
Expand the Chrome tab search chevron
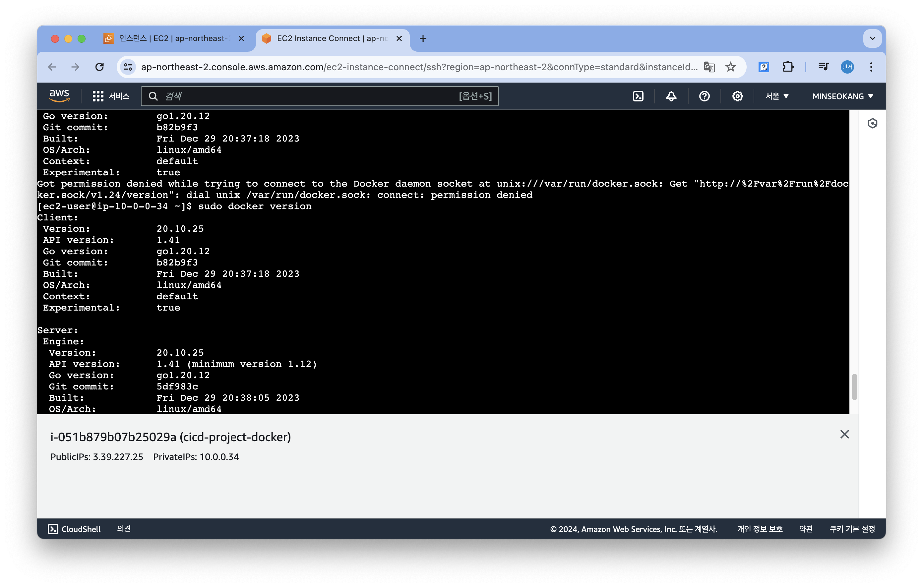[872, 38]
